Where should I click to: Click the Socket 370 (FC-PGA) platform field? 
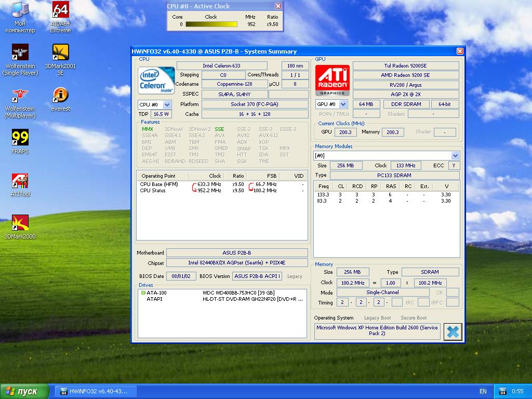point(255,104)
